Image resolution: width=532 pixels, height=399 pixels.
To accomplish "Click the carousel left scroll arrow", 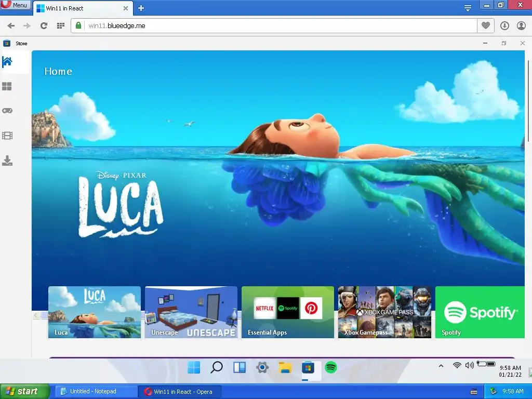I will click(x=36, y=315).
